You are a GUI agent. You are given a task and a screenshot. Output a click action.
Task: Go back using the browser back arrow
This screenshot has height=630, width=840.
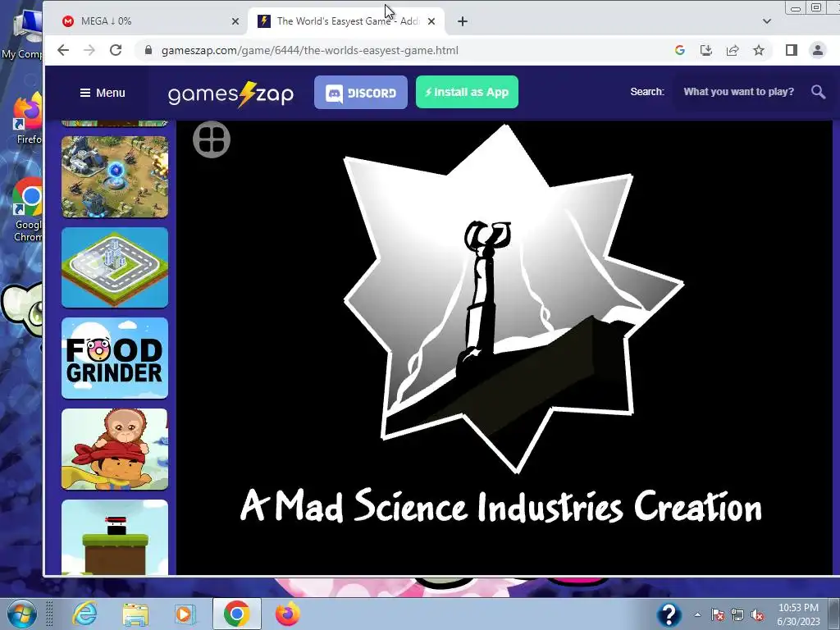(63, 50)
